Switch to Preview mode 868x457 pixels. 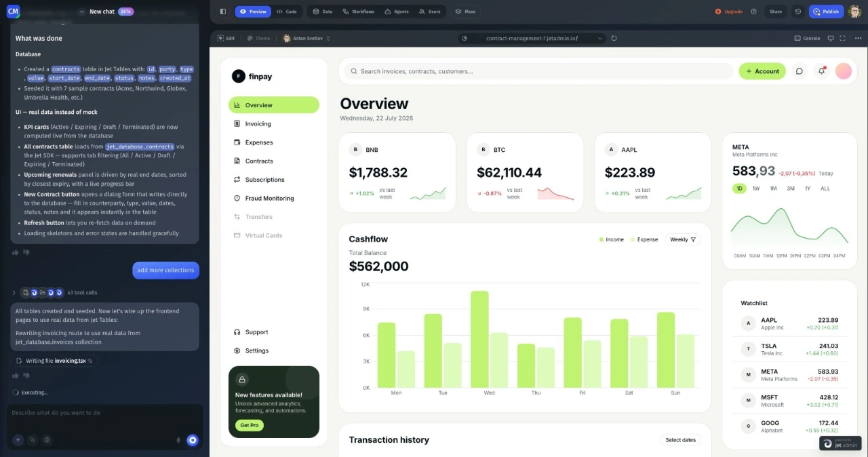(253, 12)
